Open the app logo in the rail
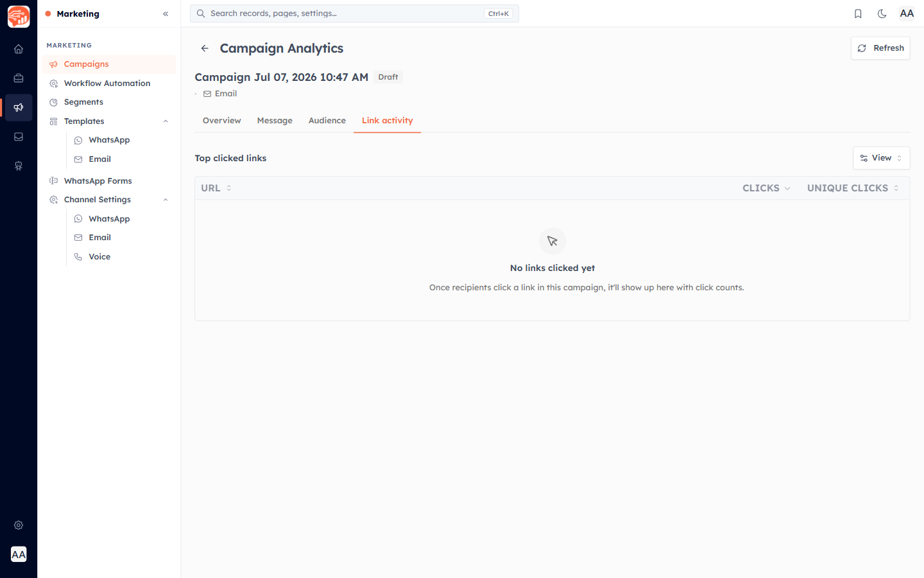Image resolution: width=924 pixels, height=578 pixels. [19, 17]
